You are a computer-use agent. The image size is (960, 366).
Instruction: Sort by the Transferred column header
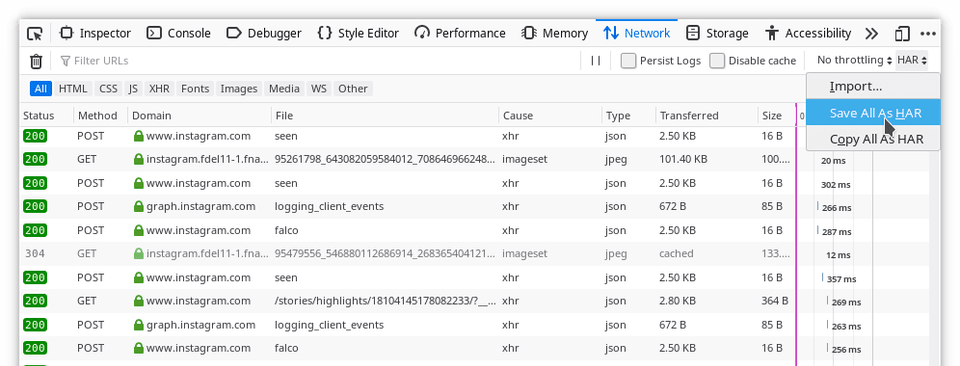pyautogui.click(x=707, y=115)
